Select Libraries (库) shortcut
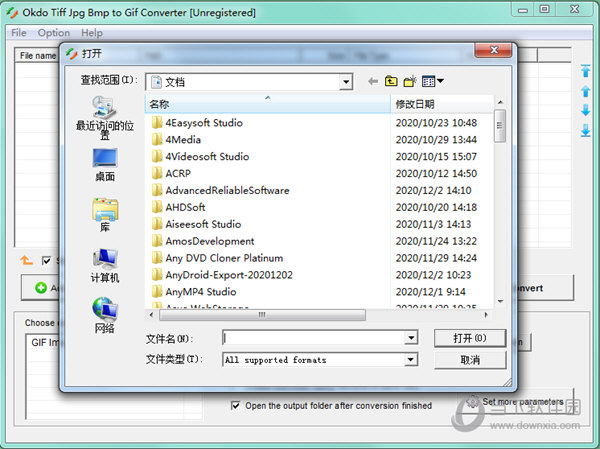Screen dimensions: 600x449 (105, 215)
